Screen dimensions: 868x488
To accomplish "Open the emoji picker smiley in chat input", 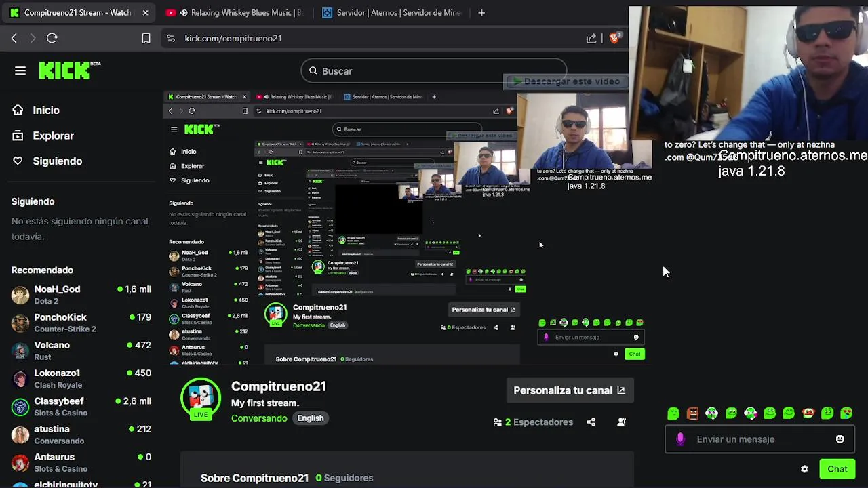I will pos(840,439).
